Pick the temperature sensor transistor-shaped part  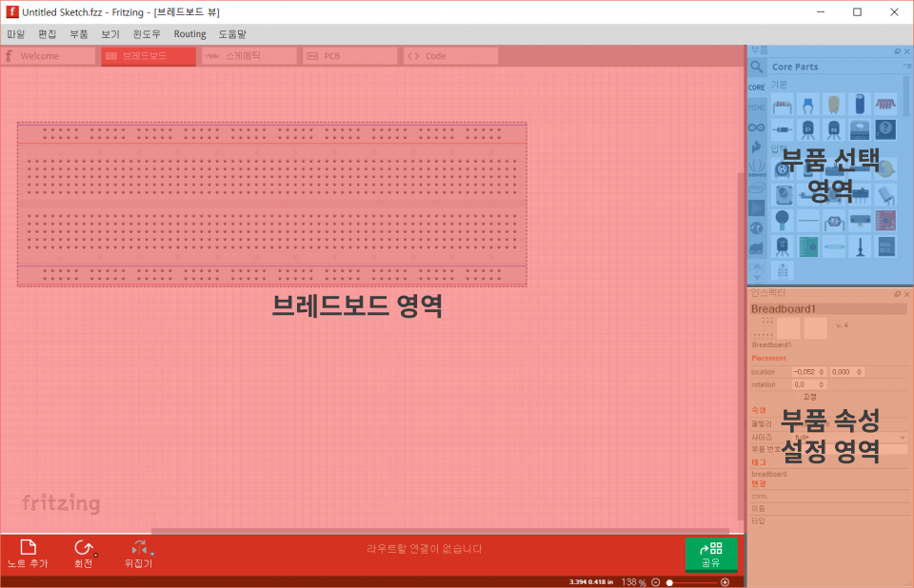click(783, 246)
